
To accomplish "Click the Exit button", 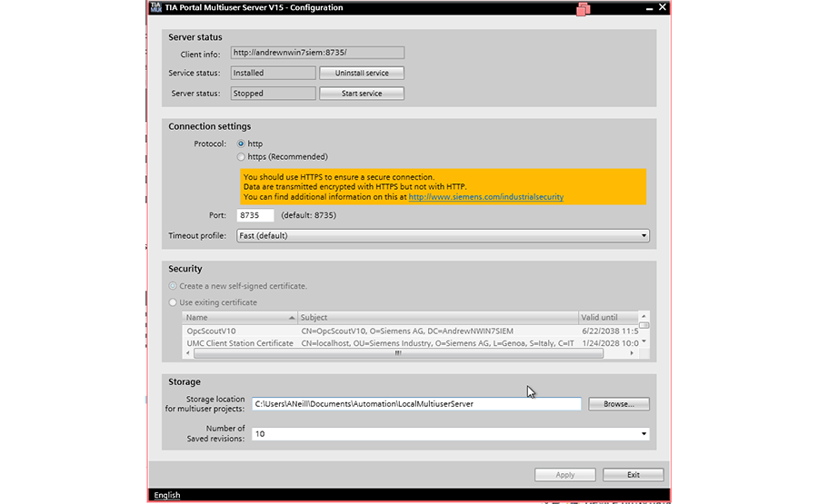I will pos(633,475).
